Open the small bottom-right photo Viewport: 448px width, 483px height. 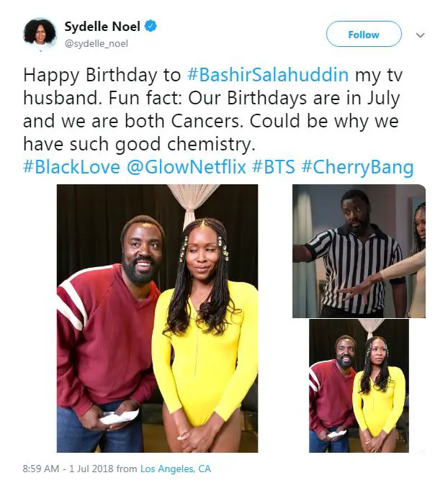[x=359, y=386]
